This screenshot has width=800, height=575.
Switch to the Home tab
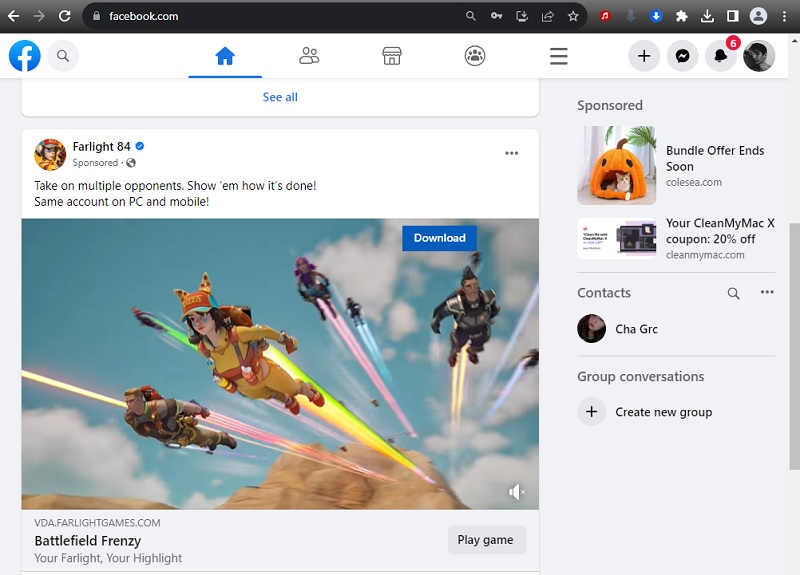[x=225, y=56]
